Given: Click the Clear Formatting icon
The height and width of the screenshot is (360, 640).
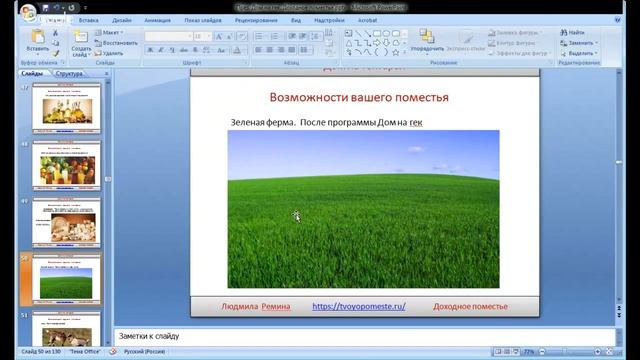Looking at the screenshot, I should [242, 37].
